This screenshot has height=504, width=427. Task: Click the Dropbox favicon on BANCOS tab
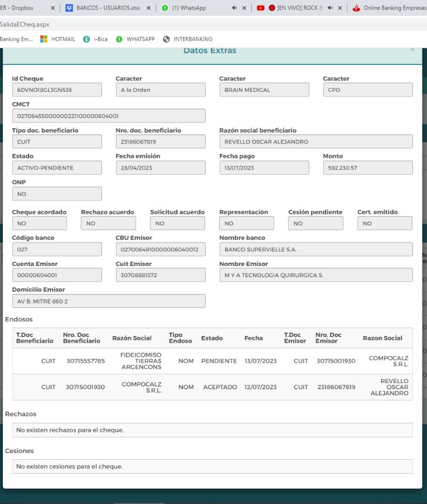(69, 8)
